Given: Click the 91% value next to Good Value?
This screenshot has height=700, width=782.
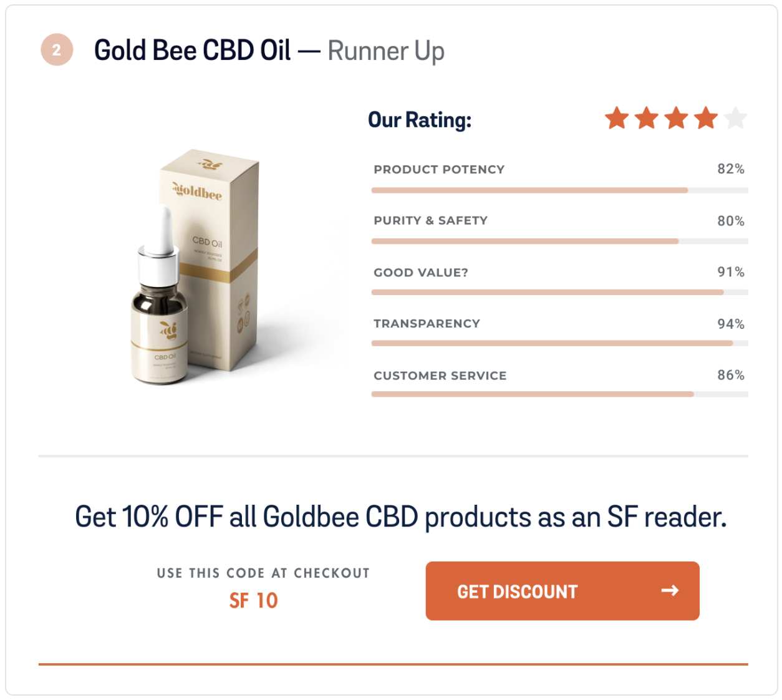Looking at the screenshot, I should (x=731, y=272).
